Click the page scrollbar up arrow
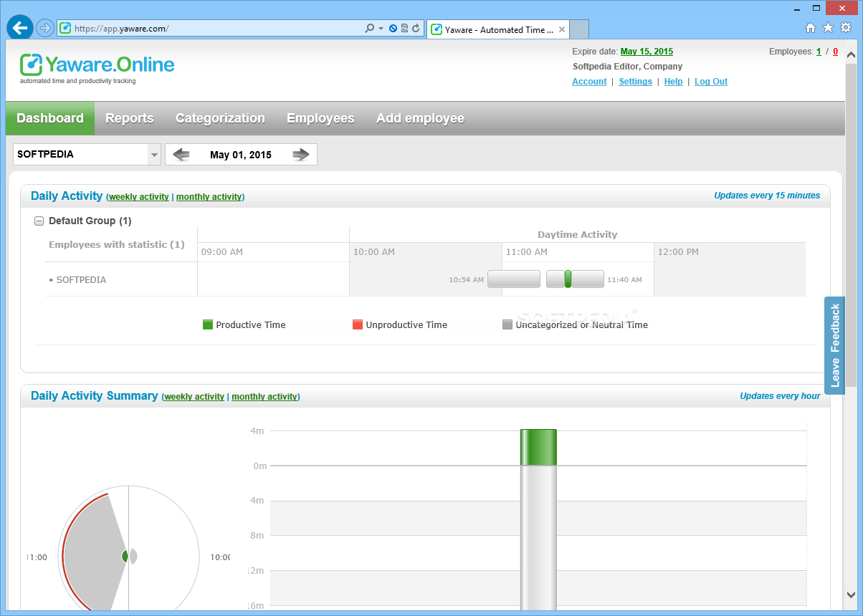 (x=851, y=55)
